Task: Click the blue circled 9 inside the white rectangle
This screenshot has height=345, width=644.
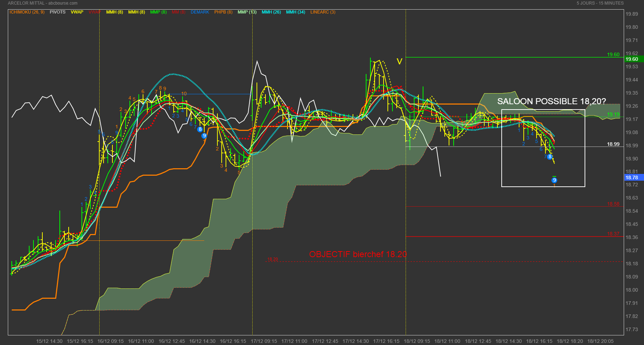Action: pos(554,180)
